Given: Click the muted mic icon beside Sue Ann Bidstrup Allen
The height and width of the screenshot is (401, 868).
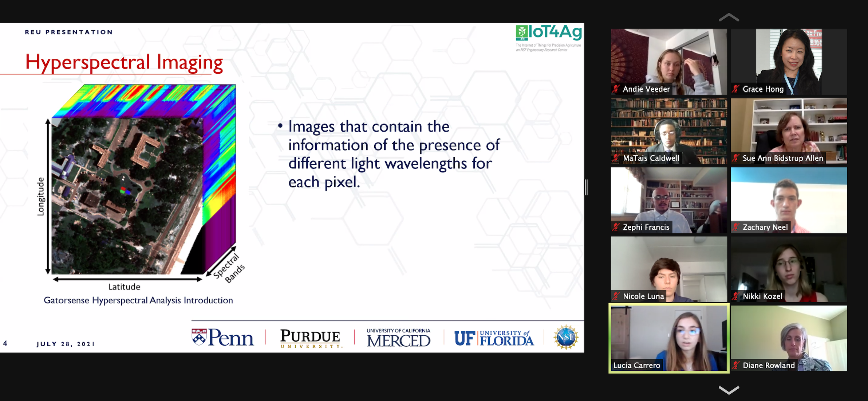Looking at the screenshot, I should 736,158.
